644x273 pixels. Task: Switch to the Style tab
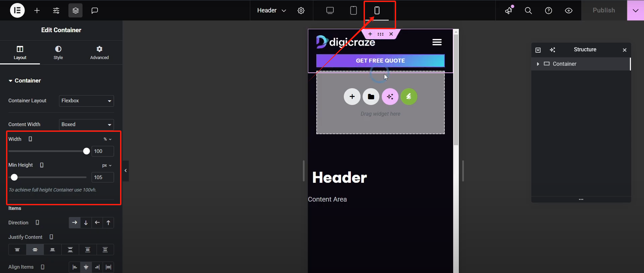tap(58, 52)
